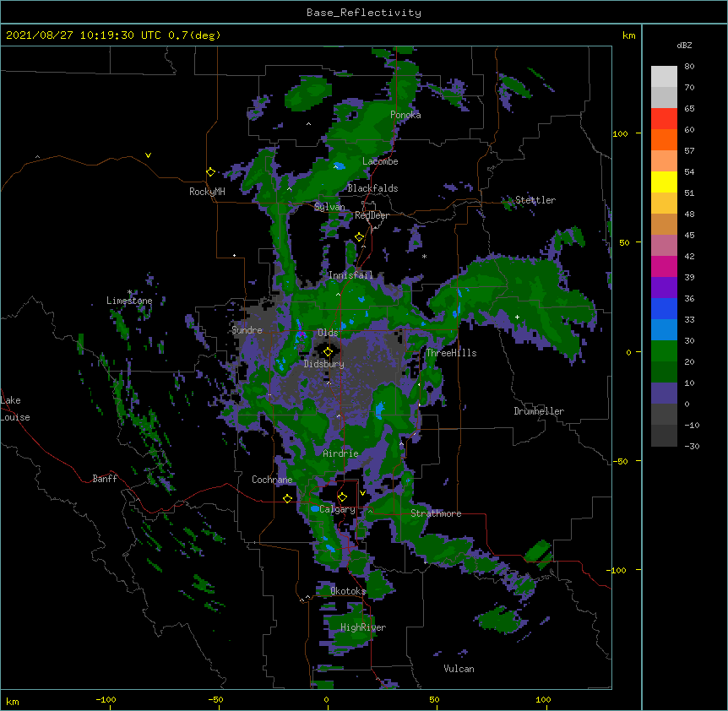Click the ThreeHills label
728x711 pixels.
(x=452, y=353)
